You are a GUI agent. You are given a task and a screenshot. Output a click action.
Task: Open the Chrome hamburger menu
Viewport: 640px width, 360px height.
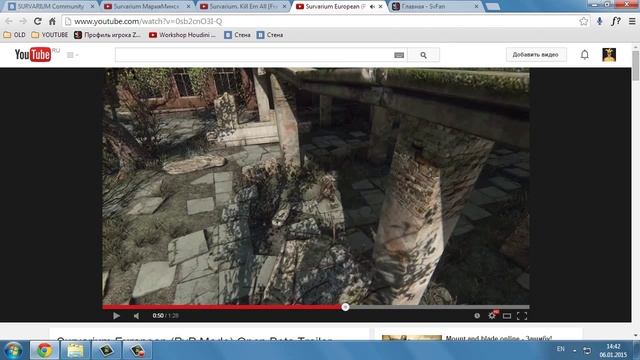(632, 21)
